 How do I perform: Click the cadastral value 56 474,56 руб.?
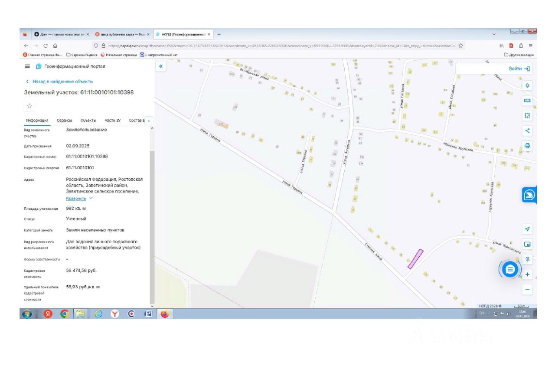pyautogui.click(x=81, y=270)
